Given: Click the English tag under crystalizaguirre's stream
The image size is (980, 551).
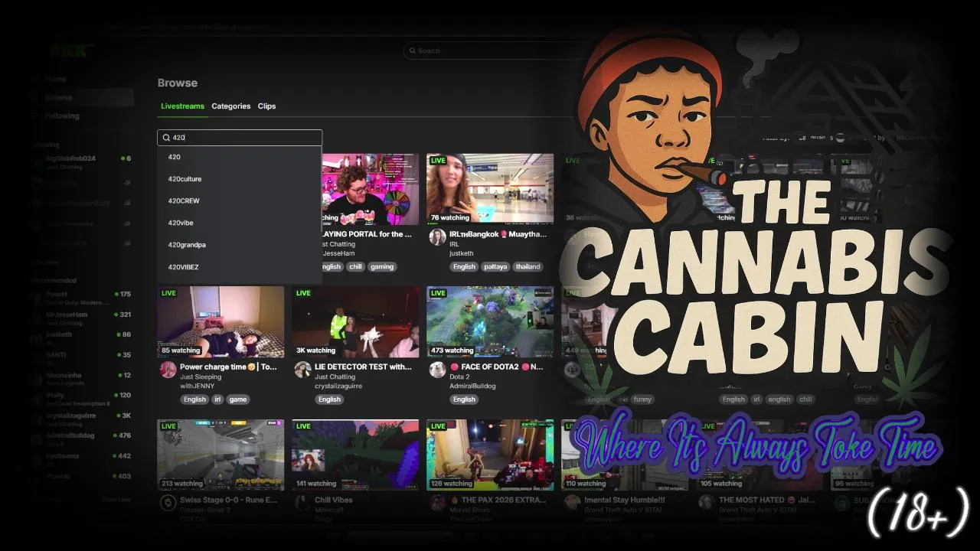Looking at the screenshot, I should point(329,399).
